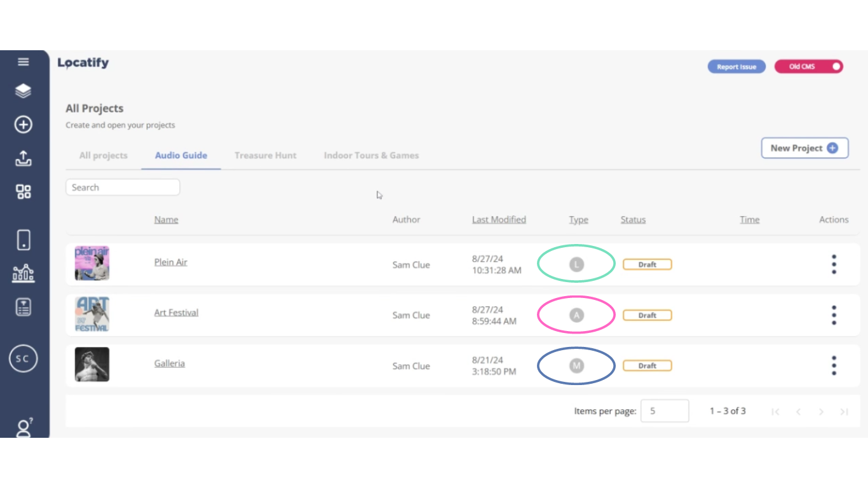The height and width of the screenshot is (488, 868).
Task: Click the Actions column header
Action: 834,220
